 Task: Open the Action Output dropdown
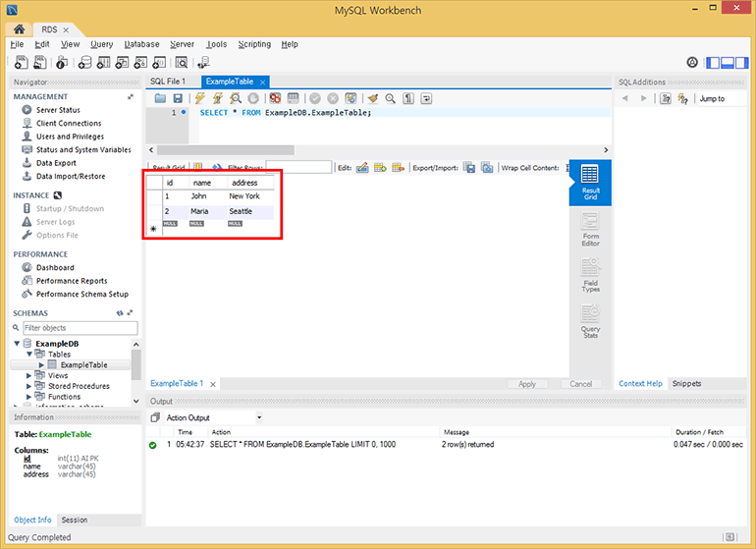tap(259, 417)
